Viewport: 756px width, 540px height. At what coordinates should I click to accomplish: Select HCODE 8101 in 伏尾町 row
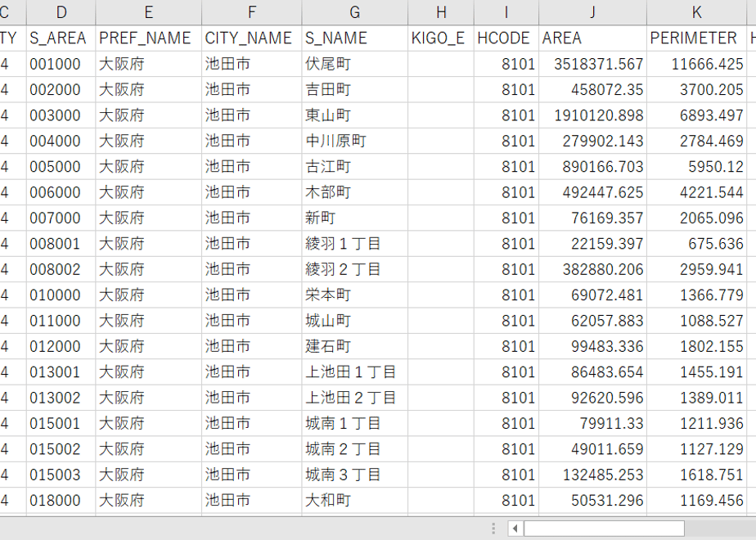click(506, 64)
